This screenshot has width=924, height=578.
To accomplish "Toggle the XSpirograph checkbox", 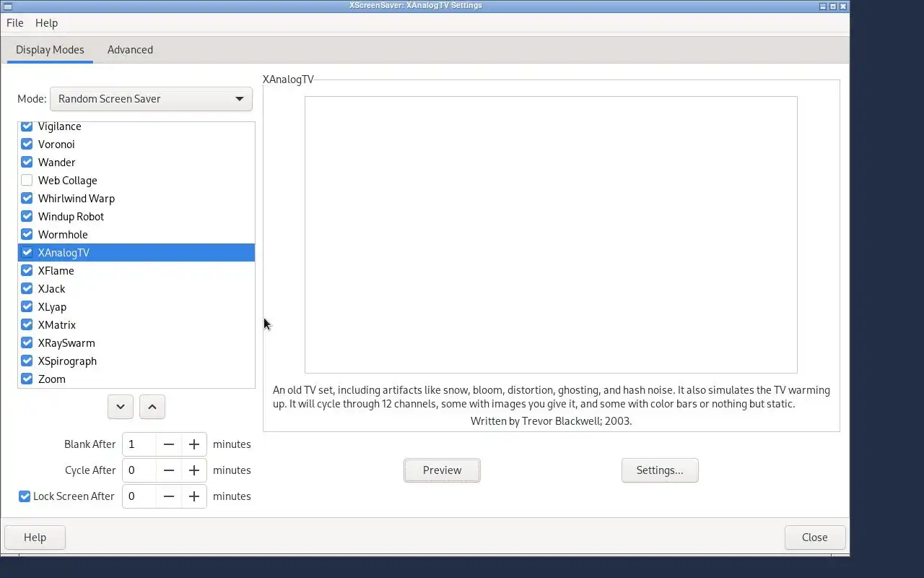I will tap(27, 361).
